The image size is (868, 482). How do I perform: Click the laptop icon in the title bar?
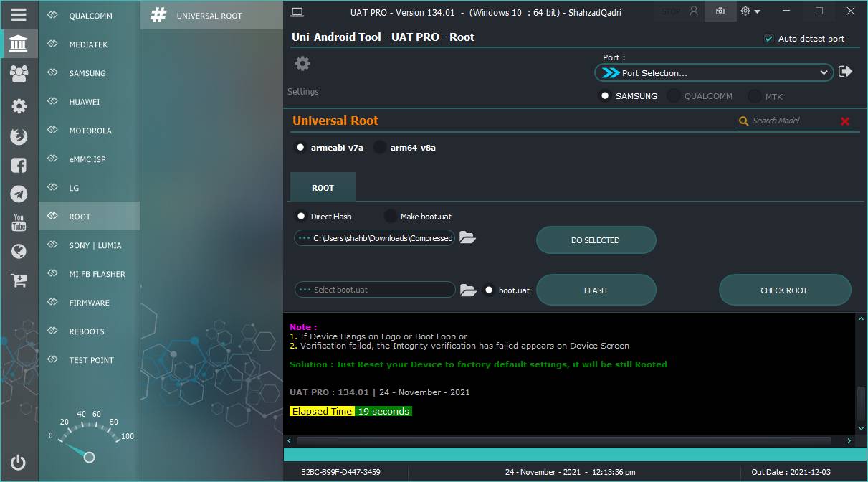click(297, 11)
